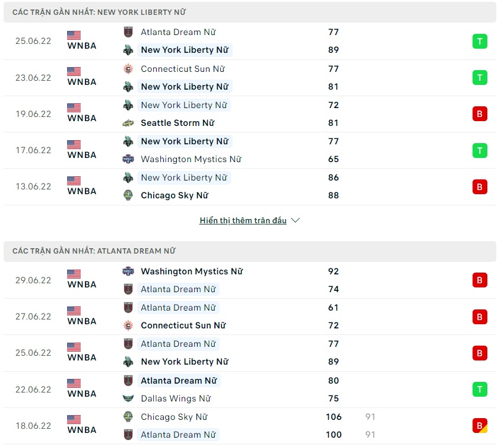Click the US flag on 19.06.22 row
The image size is (504, 446).
(x=74, y=107)
